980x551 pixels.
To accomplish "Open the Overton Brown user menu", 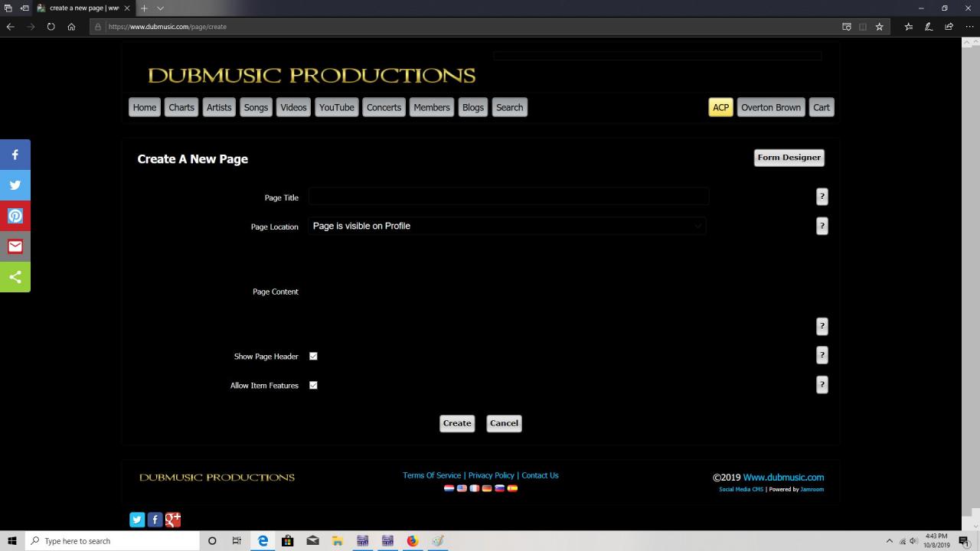I will coord(770,108).
